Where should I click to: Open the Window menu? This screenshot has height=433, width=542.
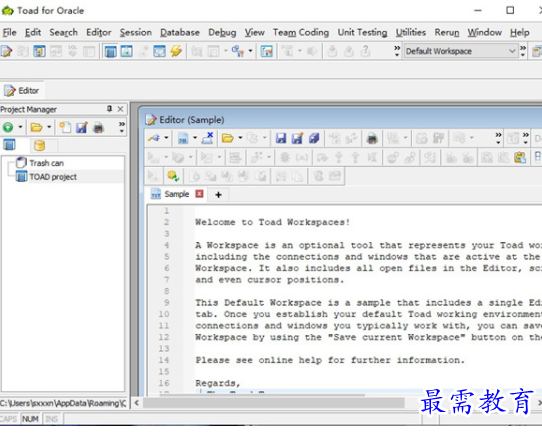[485, 32]
